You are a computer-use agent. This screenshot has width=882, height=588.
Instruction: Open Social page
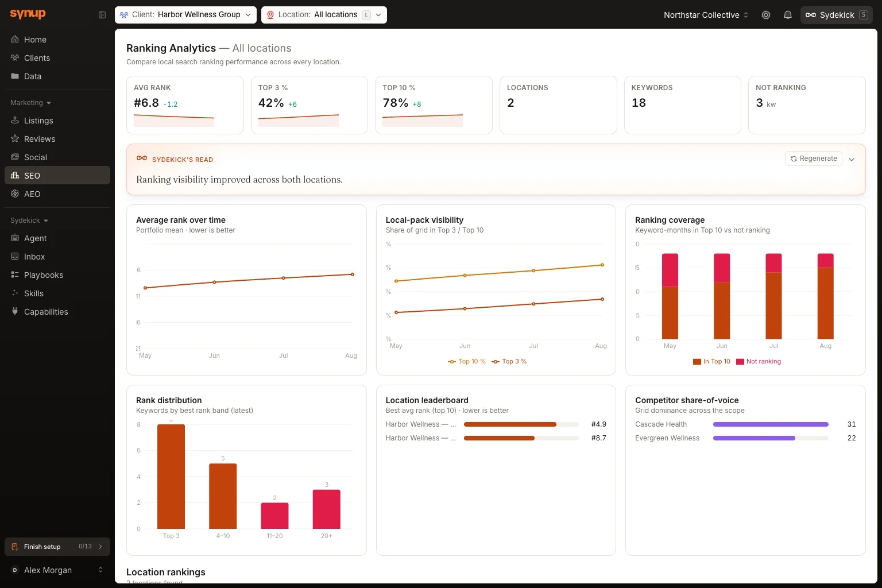(57, 157)
